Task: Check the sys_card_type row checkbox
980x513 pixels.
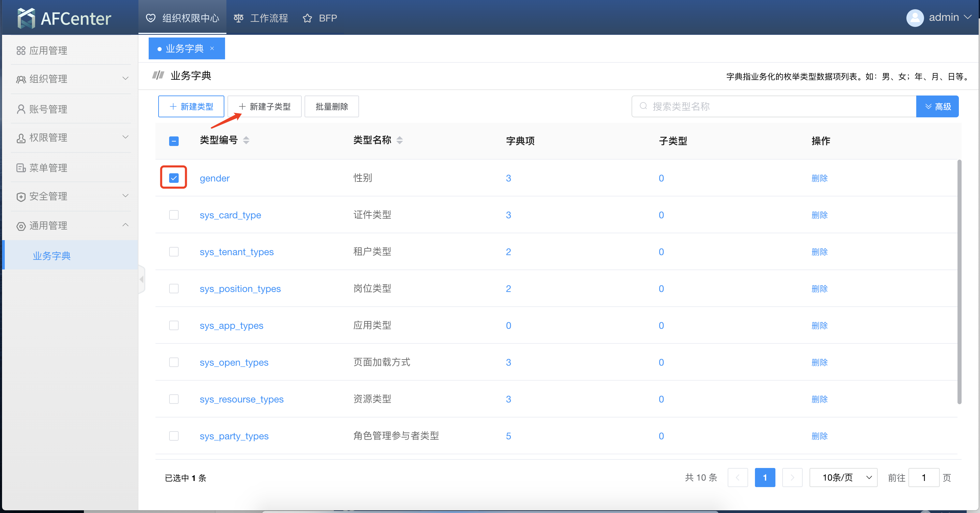Action: coord(174,215)
